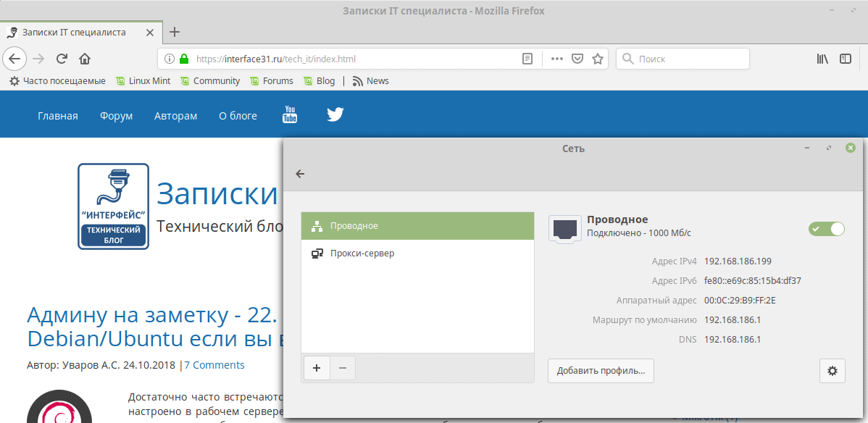Go to Главная in site menu
The height and width of the screenshot is (423, 868).
pos(57,116)
